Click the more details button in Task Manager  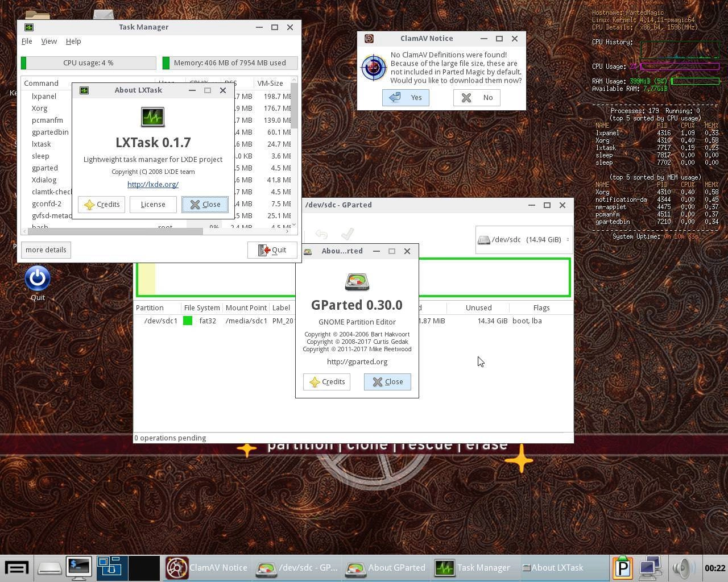click(x=45, y=250)
